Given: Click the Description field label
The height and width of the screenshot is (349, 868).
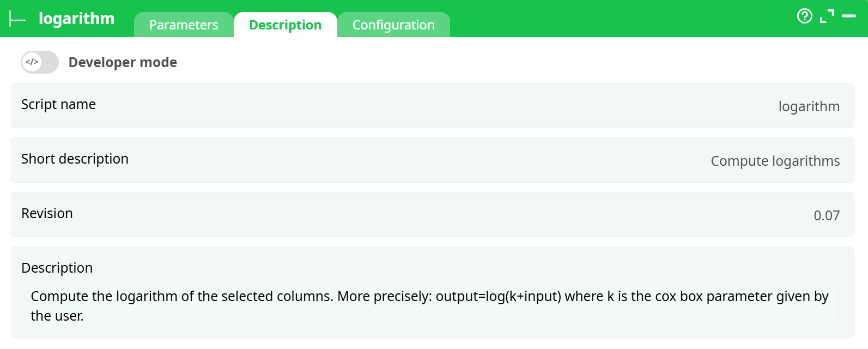Looking at the screenshot, I should click(x=57, y=268).
